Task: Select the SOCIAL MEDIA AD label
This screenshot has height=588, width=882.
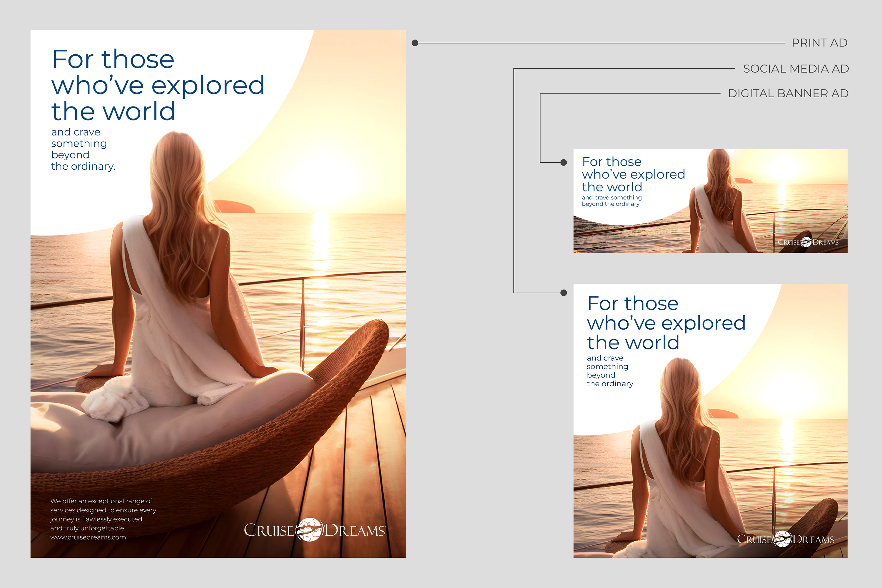Action: tap(796, 69)
